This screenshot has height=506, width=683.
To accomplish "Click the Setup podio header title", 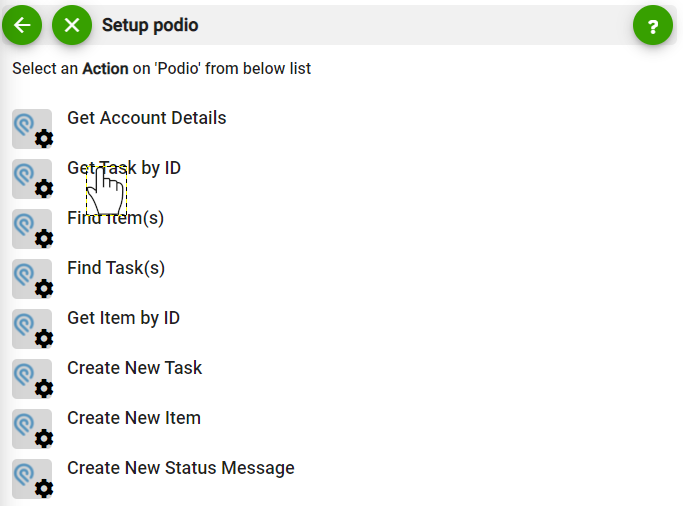I will coord(150,25).
